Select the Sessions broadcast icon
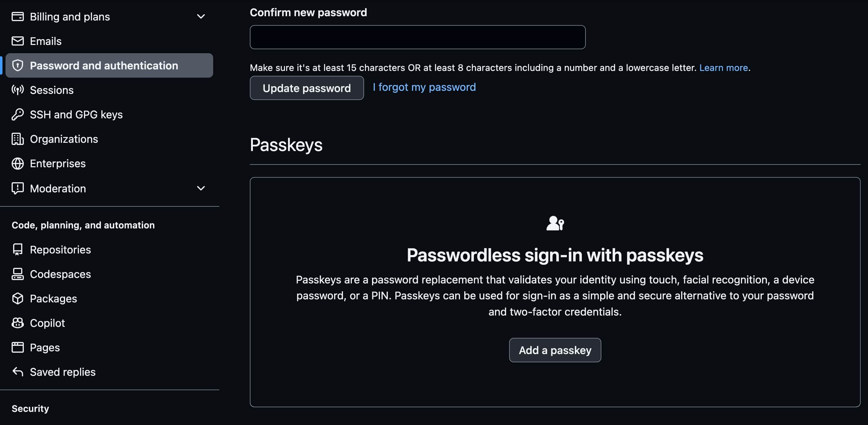 pos(17,90)
